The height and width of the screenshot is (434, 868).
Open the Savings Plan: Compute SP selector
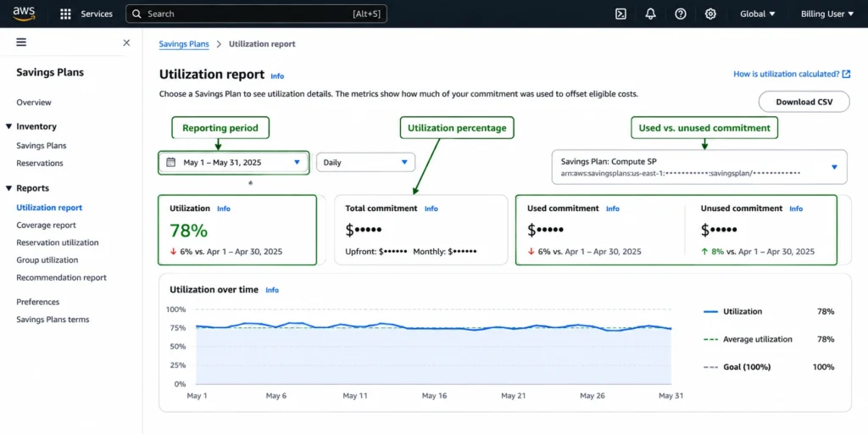(x=699, y=167)
